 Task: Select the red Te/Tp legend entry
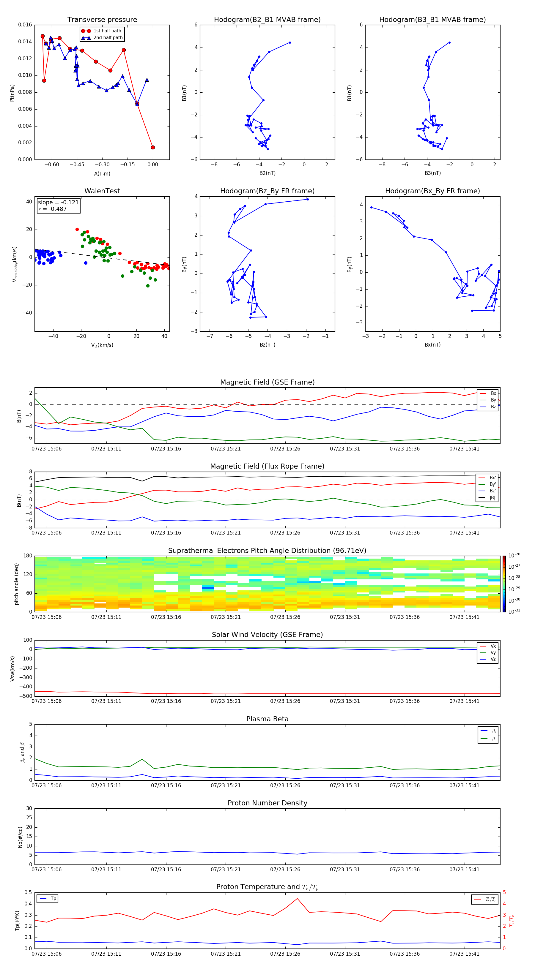[x=485, y=899]
